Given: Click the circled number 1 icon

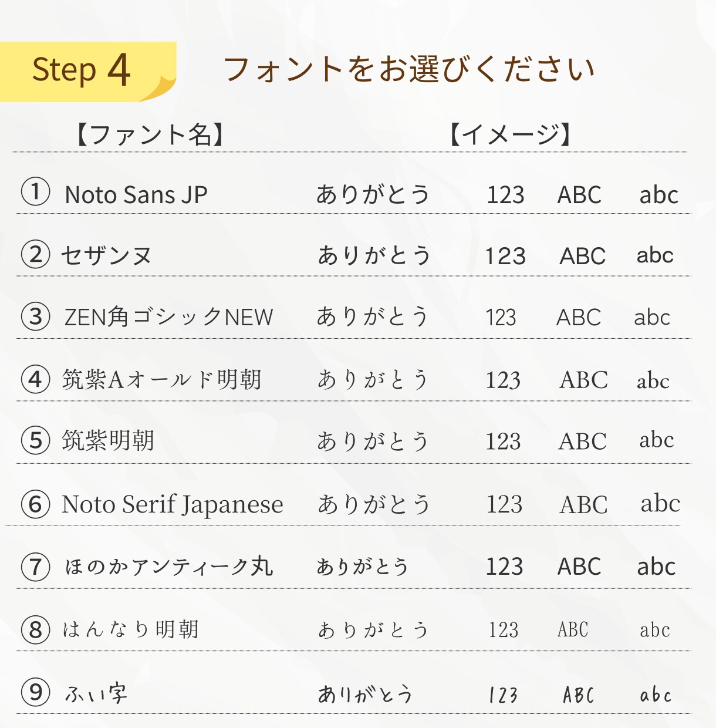Looking at the screenshot, I should 35,192.
